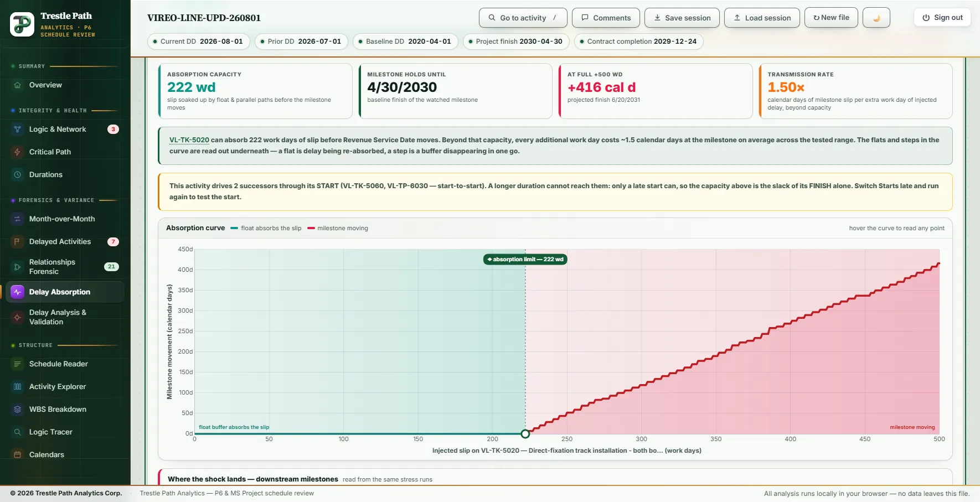980x502 pixels.
Task: Click the 'float absorbs the slip' legend
Action: pos(266,229)
